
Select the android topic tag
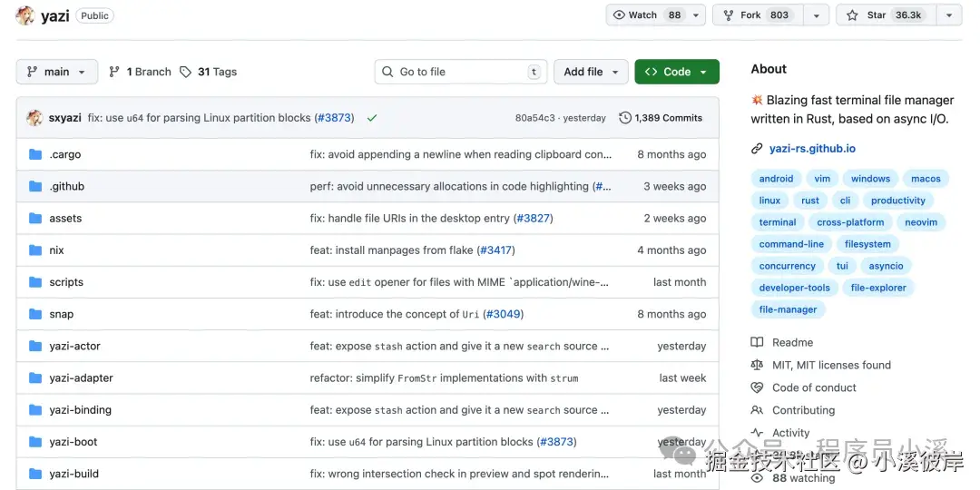(x=776, y=179)
